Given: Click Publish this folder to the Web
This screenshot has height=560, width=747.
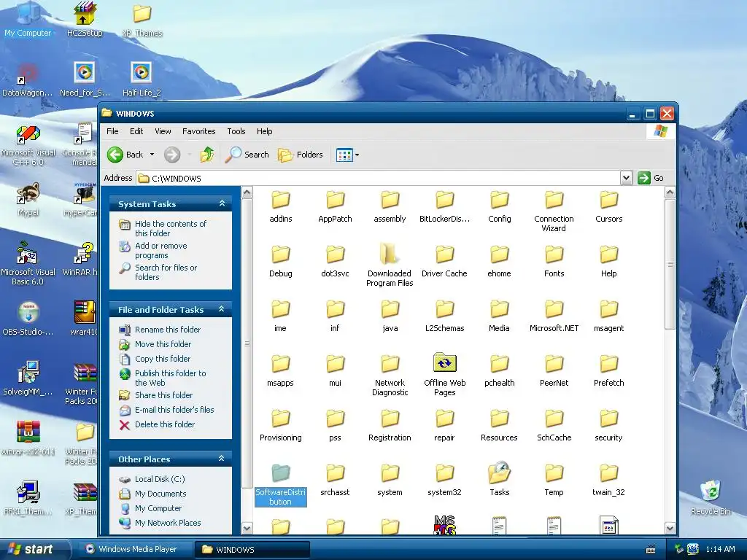Looking at the screenshot, I should (x=170, y=378).
